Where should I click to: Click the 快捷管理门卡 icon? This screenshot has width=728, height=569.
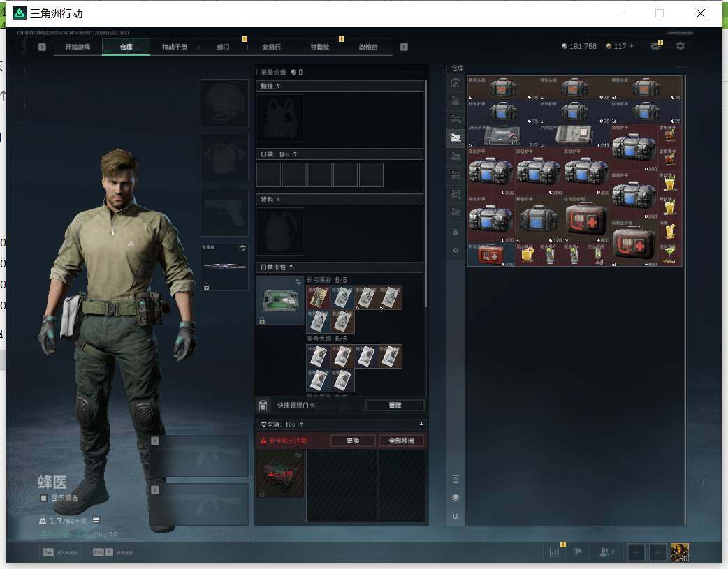coord(263,405)
